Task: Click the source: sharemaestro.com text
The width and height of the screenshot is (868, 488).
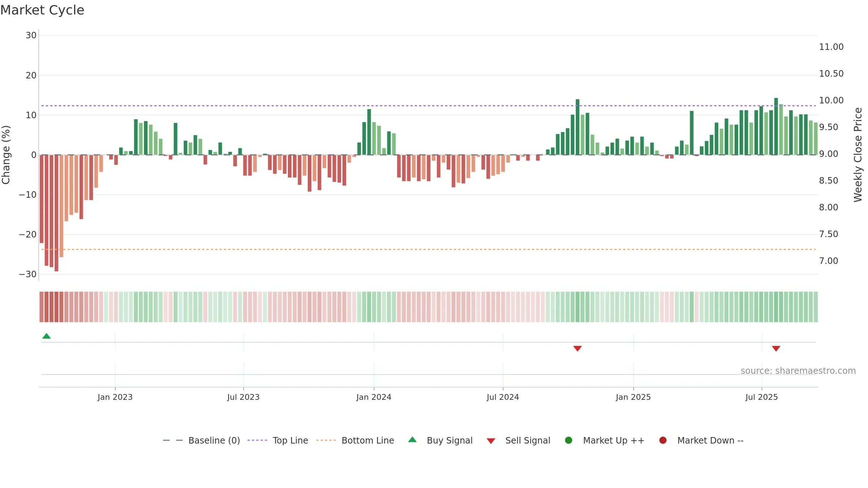Action: [x=798, y=371]
